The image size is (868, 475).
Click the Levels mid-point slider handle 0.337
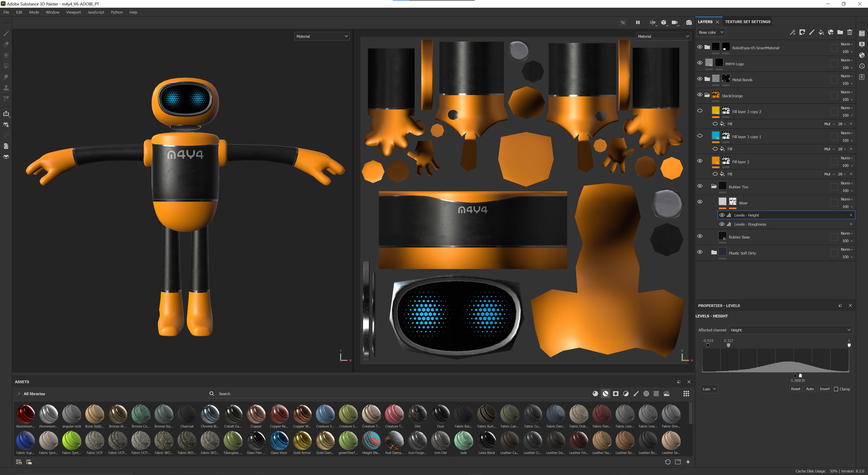click(x=728, y=345)
